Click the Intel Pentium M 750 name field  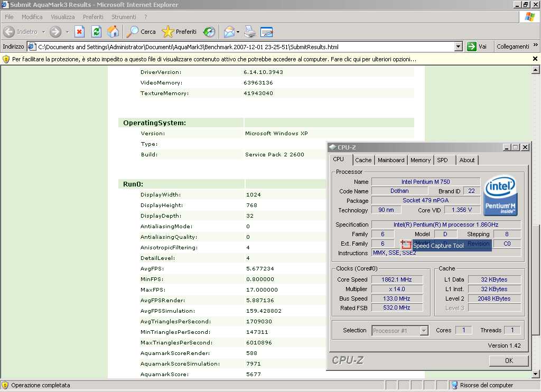(425, 182)
